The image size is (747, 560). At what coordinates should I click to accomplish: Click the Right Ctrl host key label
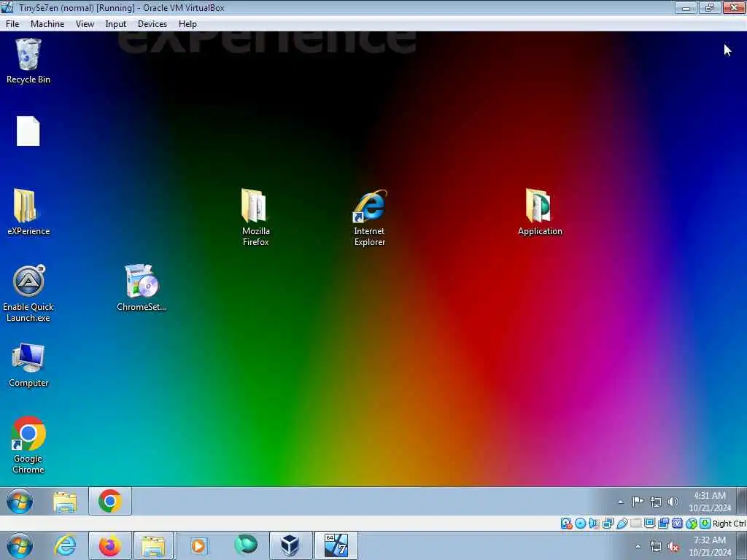[729, 524]
